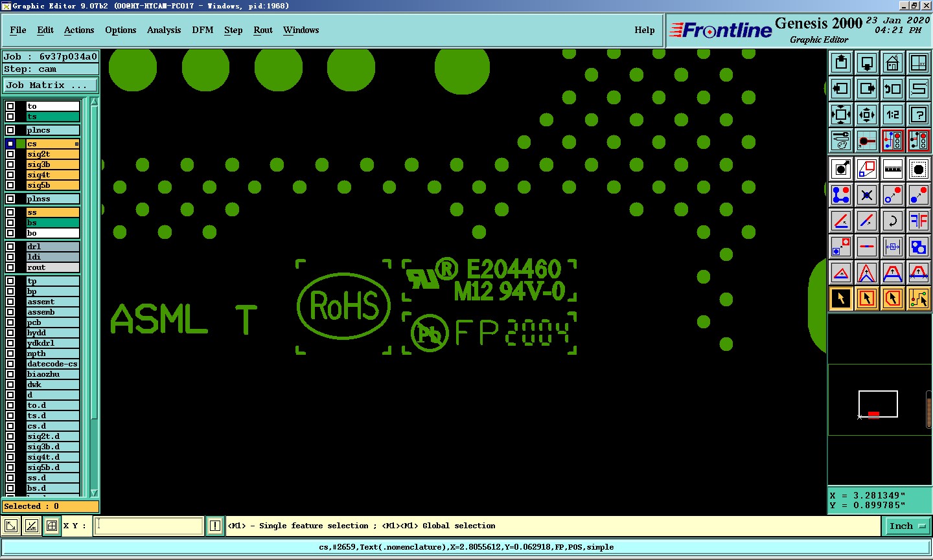Viewport: 933px width, 560px height.
Task: Select the rectangle area selection tool
Action: 867,298
